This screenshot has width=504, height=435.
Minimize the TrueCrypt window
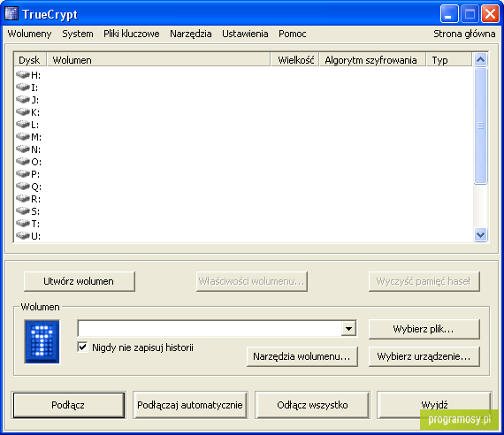tap(449, 14)
